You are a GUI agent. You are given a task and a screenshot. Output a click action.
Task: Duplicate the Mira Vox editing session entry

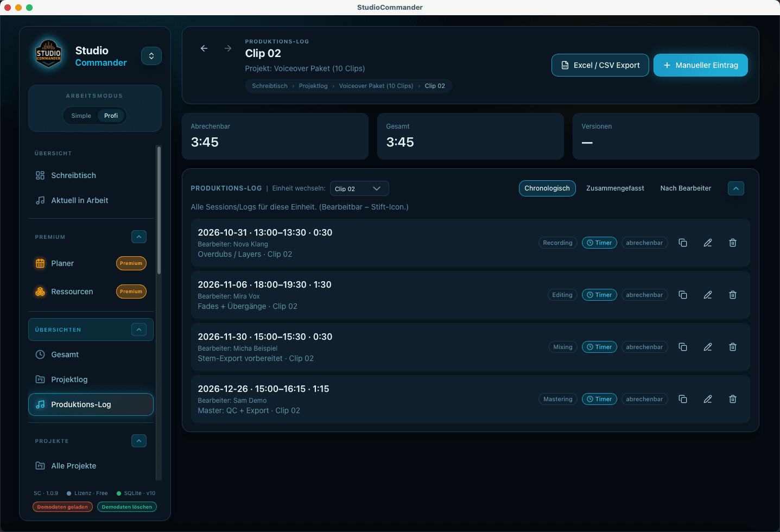[x=682, y=295]
